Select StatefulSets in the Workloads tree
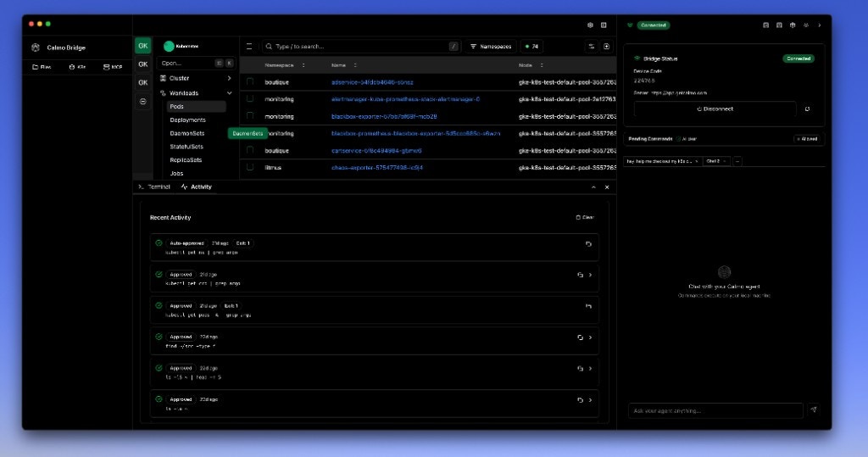The image size is (868, 457). pos(186,147)
